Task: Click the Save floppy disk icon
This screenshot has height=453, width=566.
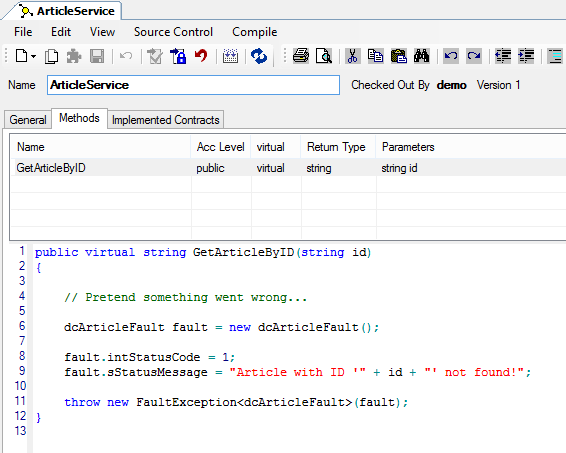Action: (x=97, y=56)
